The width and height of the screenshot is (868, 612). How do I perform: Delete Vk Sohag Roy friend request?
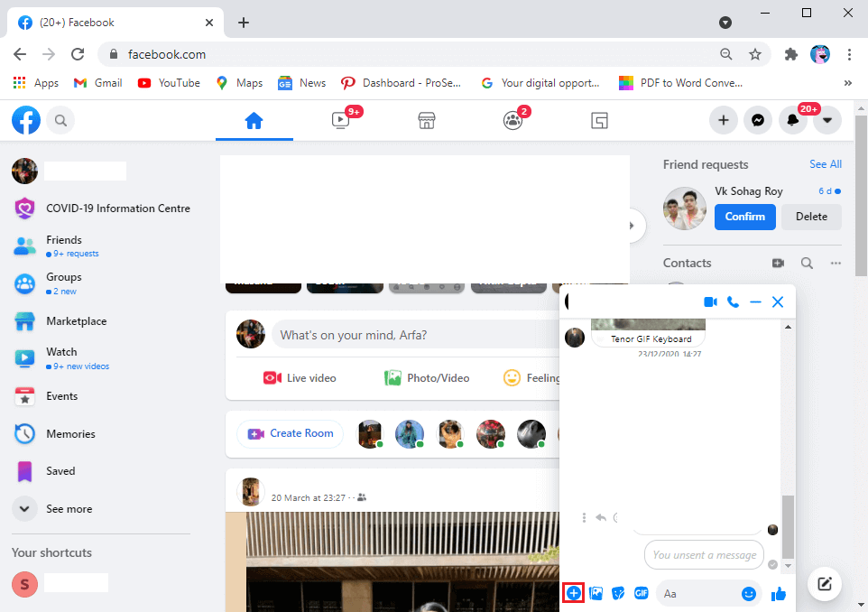(811, 217)
